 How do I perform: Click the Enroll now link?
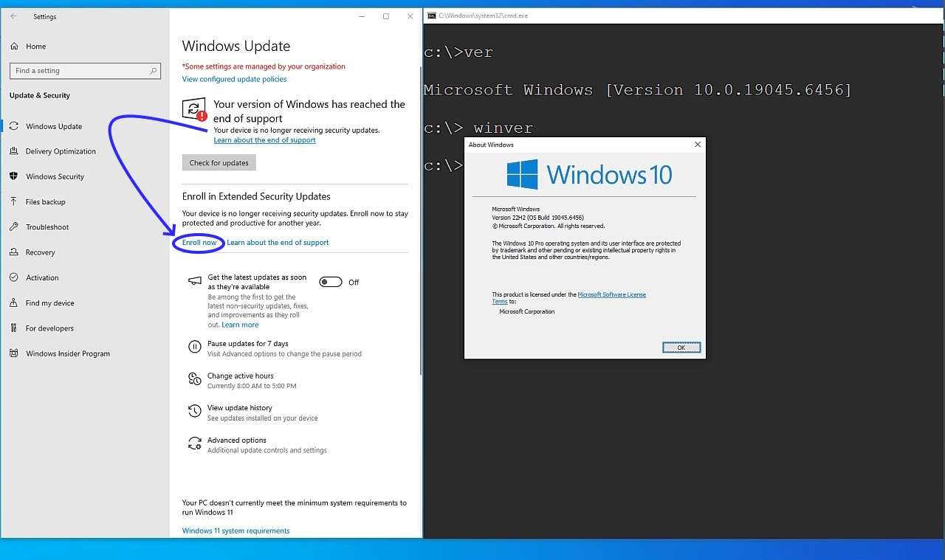pyautogui.click(x=199, y=242)
